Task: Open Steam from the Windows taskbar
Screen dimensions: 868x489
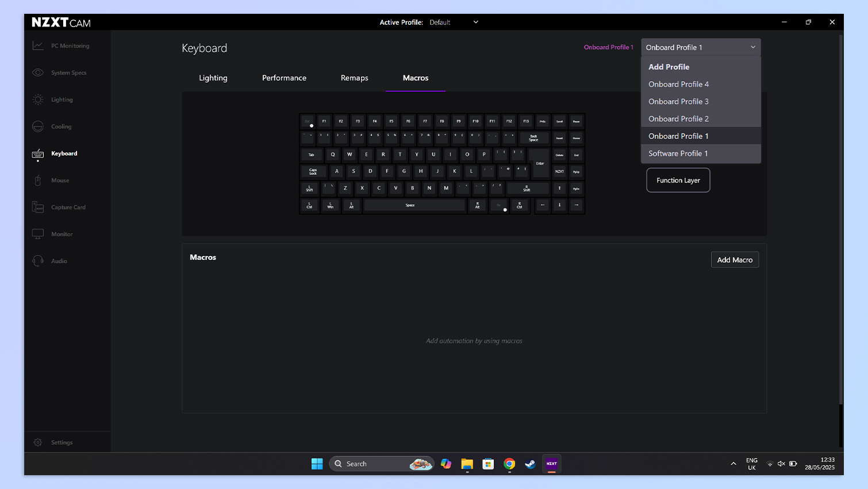Action: [530, 464]
